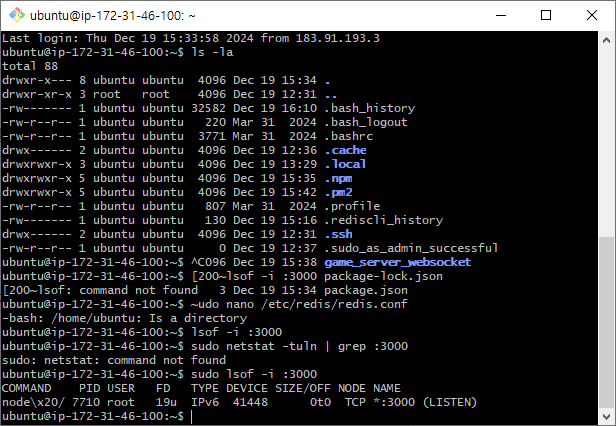Click the .local directory name

(x=346, y=164)
